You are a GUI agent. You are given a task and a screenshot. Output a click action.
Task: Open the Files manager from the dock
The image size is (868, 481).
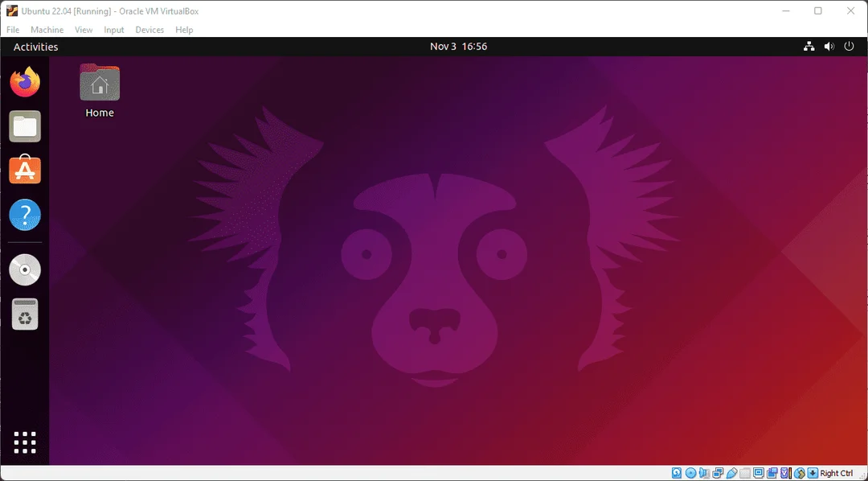[25, 126]
